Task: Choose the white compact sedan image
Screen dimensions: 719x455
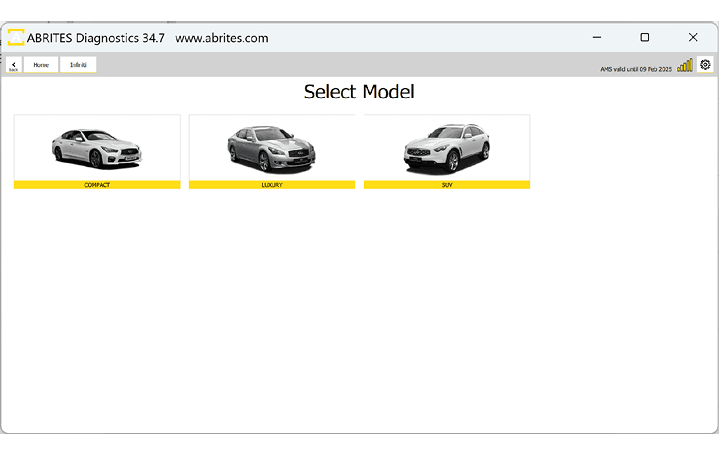Action: pyautogui.click(x=97, y=147)
